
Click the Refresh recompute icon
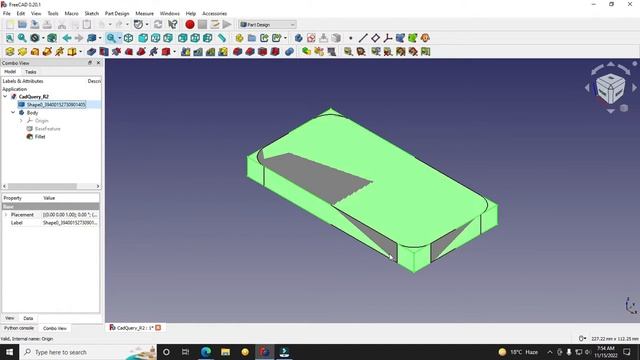(x=158, y=24)
